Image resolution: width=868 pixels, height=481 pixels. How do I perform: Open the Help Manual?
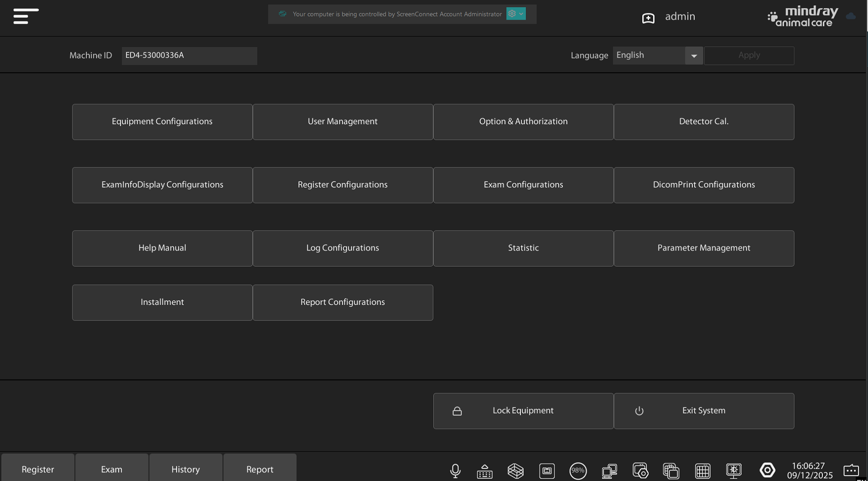[x=162, y=248]
